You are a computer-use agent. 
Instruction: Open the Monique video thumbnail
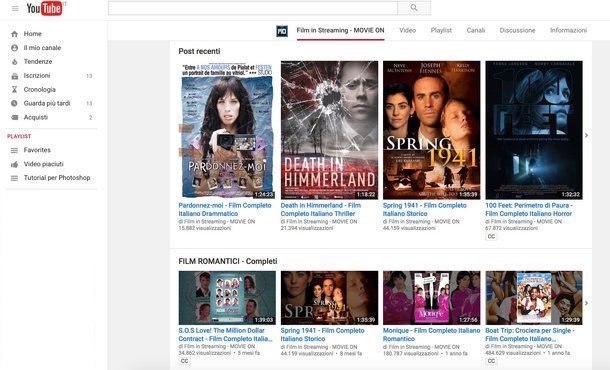431,298
